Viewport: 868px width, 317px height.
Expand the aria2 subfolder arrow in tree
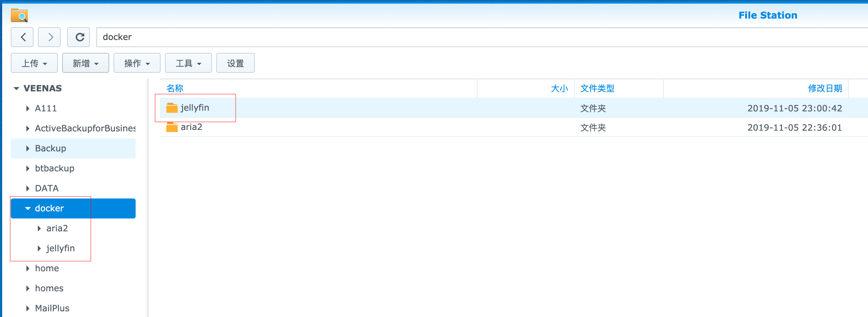[39, 228]
